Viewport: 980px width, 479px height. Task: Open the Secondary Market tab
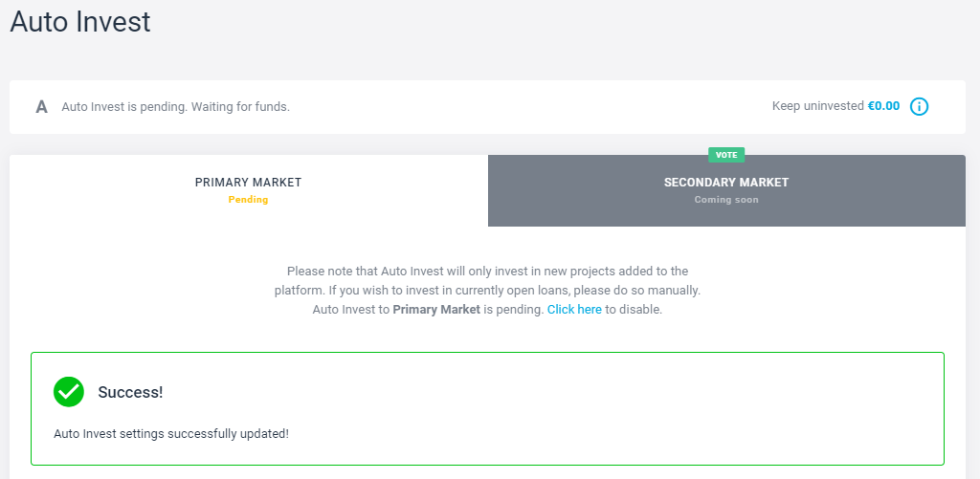pyautogui.click(x=726, y=191)
